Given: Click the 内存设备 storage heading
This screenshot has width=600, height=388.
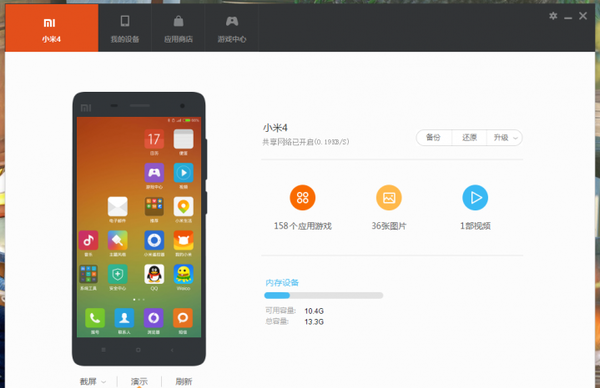Looking at the screenshot, I should (282, 283).
